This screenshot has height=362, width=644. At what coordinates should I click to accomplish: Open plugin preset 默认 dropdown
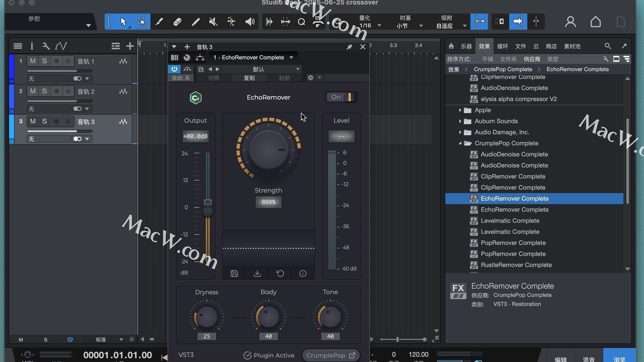261,69
